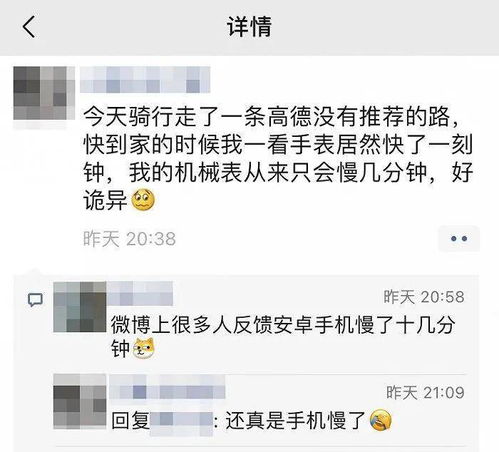
Task: Tap the reply timestamp 昨天 21:09
Action: point(425,393)
